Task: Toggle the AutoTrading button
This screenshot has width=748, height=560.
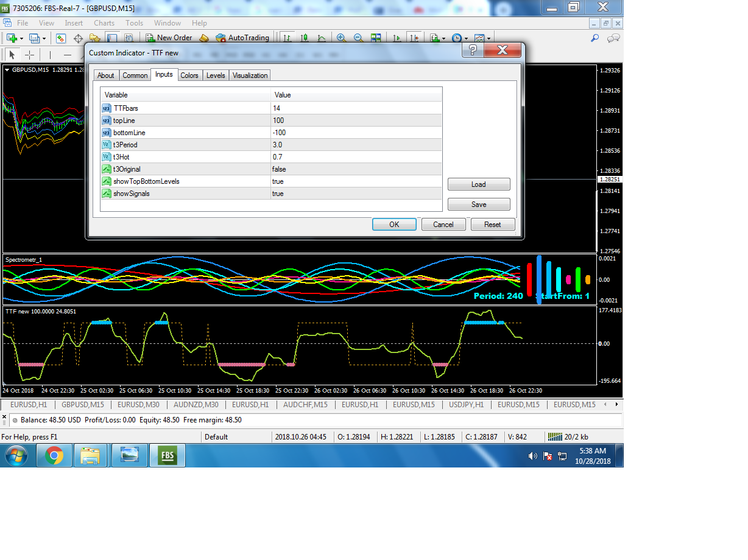Action: click(242, 38)
